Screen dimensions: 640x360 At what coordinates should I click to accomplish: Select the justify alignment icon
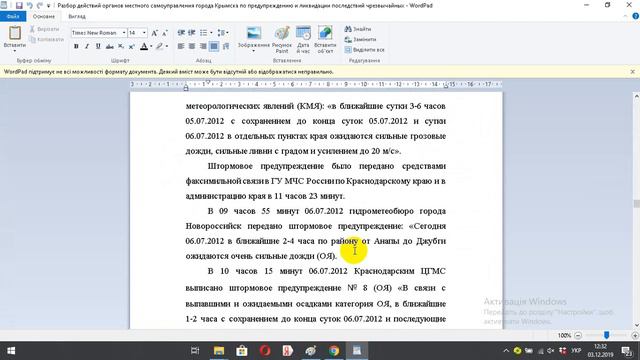pyautogui.click(x=214, y=47)
